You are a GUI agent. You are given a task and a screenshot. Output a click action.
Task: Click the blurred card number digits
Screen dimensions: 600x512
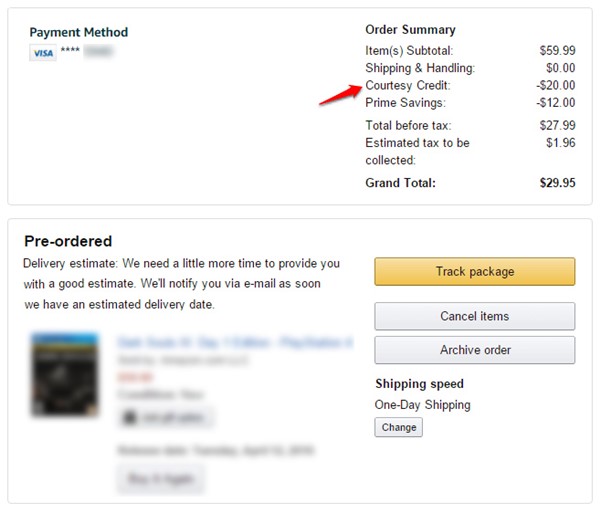tap(98, 51)
